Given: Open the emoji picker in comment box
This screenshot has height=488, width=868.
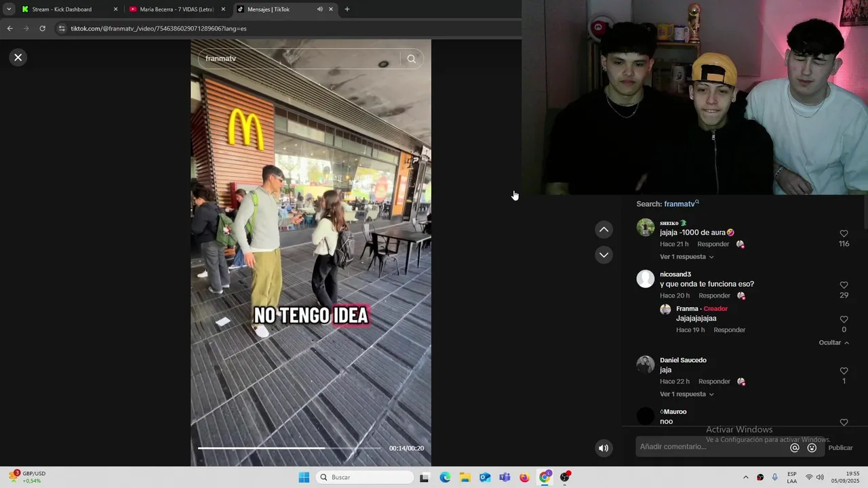Looking at the screenshot, I should coord(812,448).
